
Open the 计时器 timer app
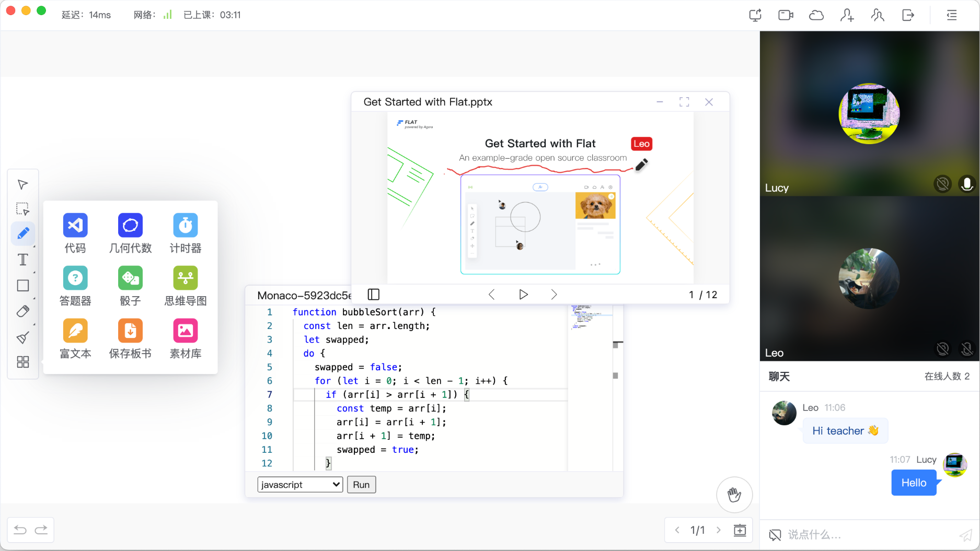(185, 226)
